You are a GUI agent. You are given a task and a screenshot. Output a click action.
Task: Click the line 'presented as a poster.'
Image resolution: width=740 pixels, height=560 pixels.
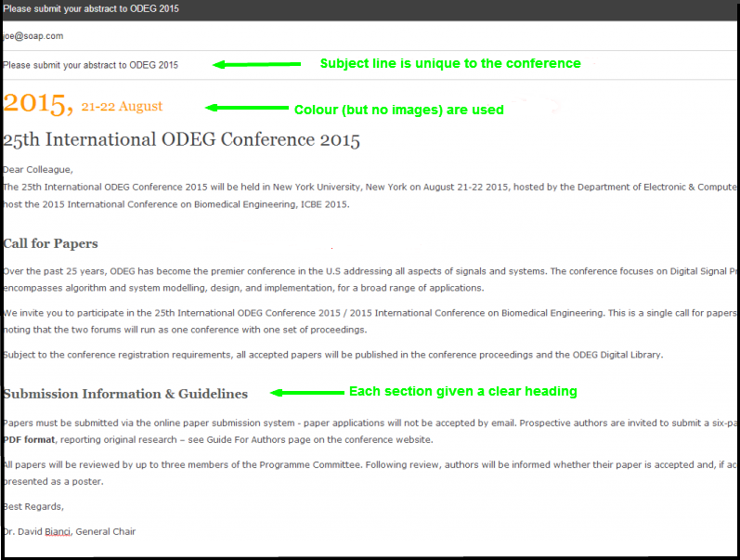point(53,482)
